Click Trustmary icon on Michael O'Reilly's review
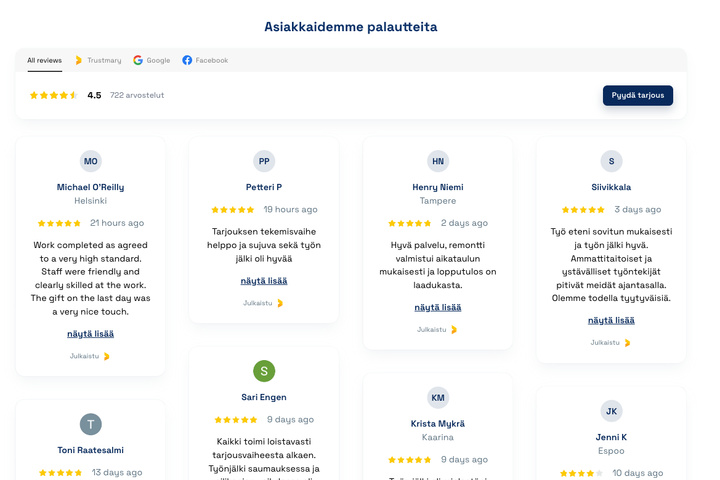The height and width of the screenshot is (480, 720). (107, 356)
